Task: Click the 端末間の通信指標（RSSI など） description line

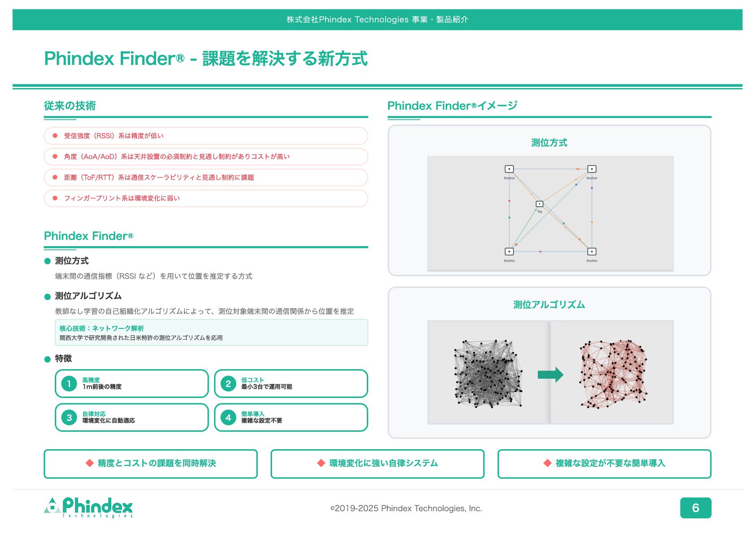Action: (154, 276)
